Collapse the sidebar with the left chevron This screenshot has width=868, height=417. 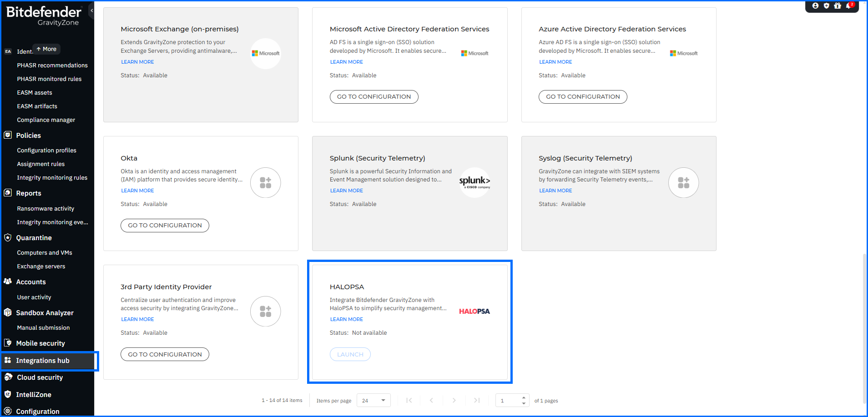pos(91,10)
